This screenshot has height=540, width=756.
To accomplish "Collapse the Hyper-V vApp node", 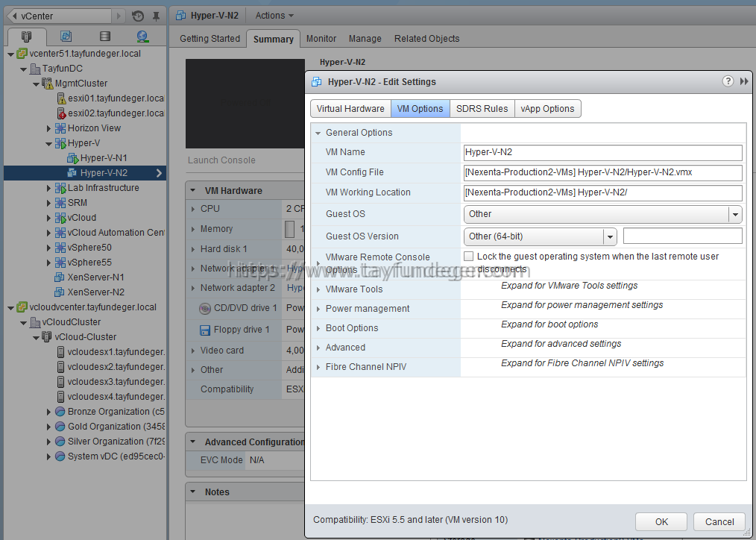I will tap(48, 144).
